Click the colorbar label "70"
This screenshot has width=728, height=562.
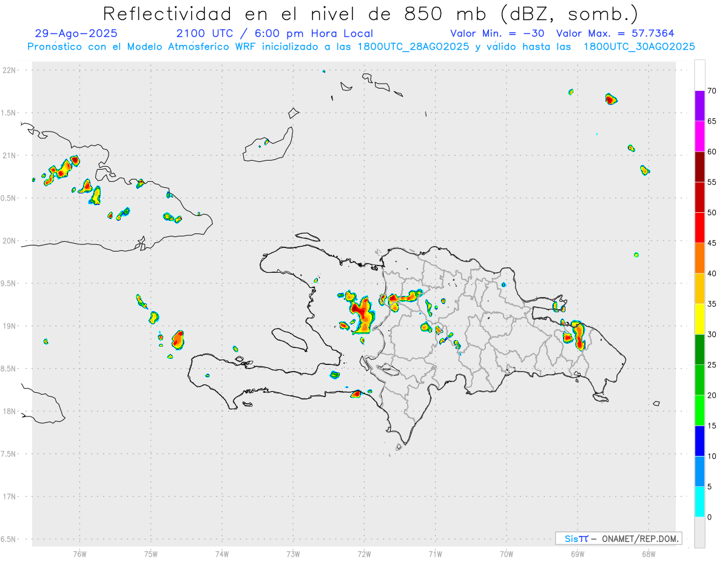point(712,91)
